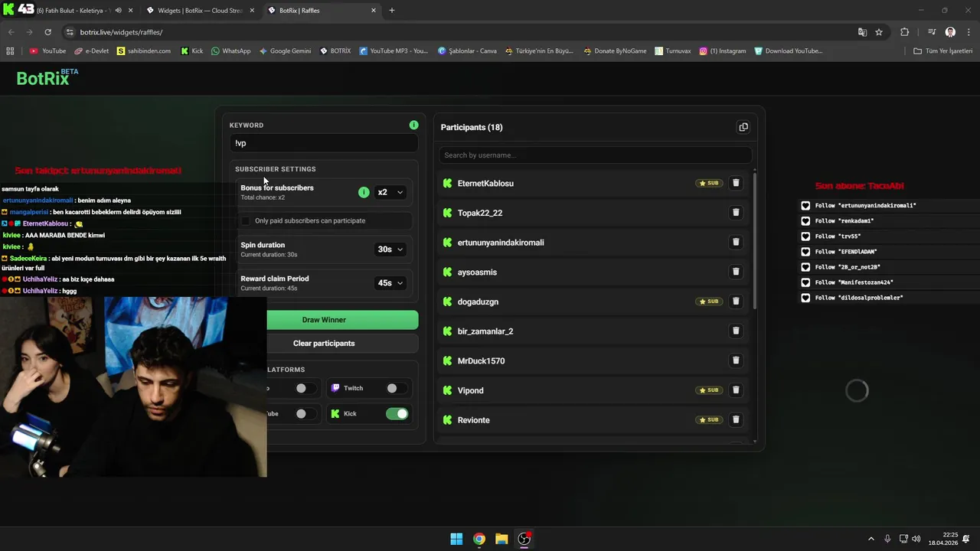
Task: Open the Turnuvax bookmark
Action: pyautogui.click(x=673, y=51)
